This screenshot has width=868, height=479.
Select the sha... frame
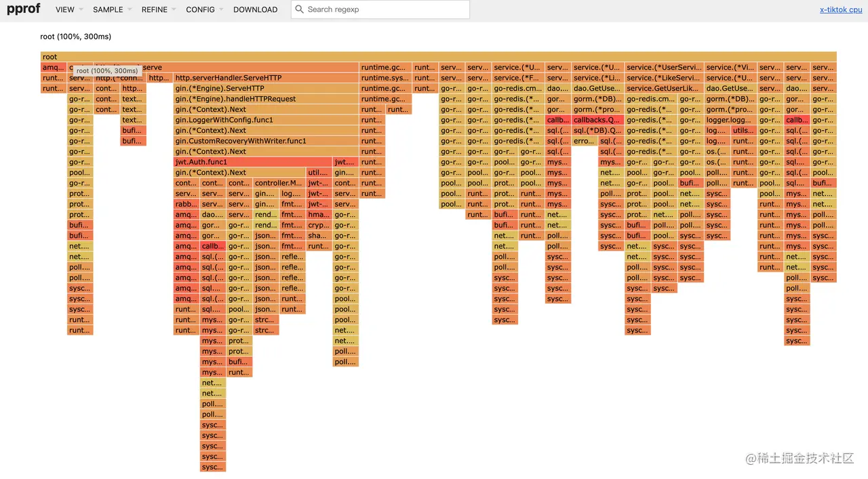(319, 236)
